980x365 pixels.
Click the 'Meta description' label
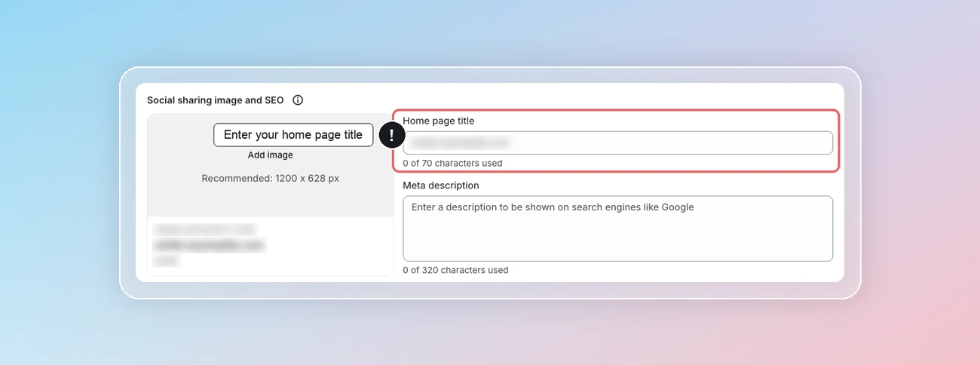(x=441, y=186)
